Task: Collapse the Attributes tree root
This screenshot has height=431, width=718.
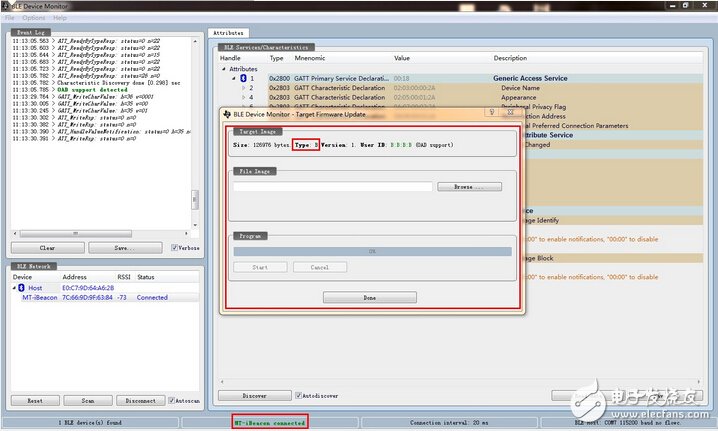Action: 225,69
